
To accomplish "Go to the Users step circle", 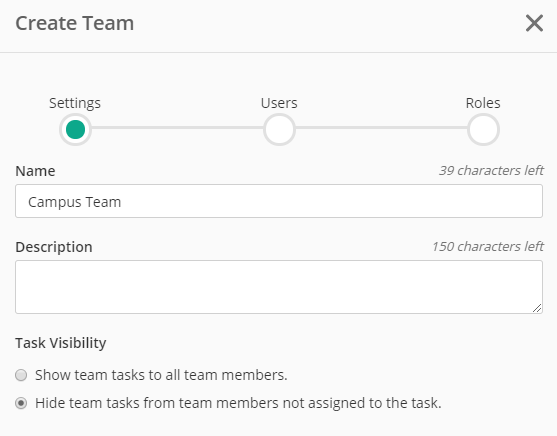I will tap(279, 129).
